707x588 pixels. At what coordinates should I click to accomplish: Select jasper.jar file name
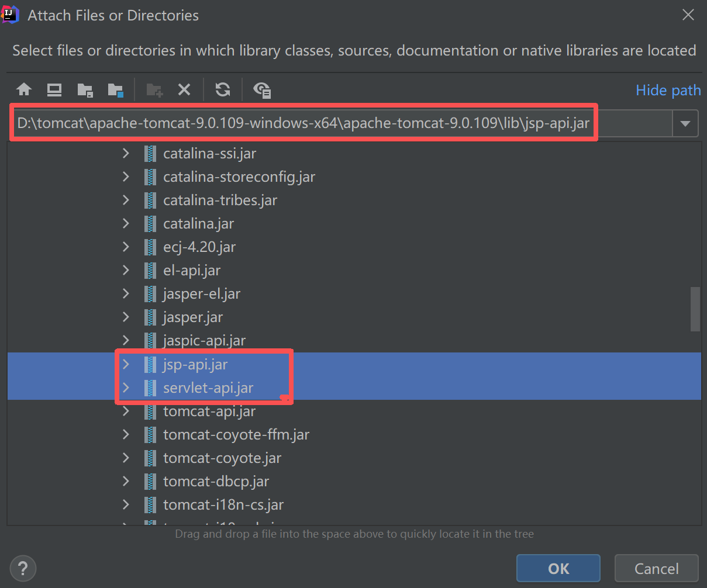(193, 317)
